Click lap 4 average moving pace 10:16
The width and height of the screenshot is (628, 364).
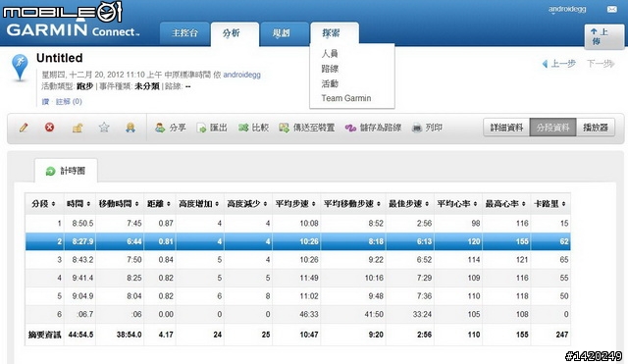coord(374,278)
